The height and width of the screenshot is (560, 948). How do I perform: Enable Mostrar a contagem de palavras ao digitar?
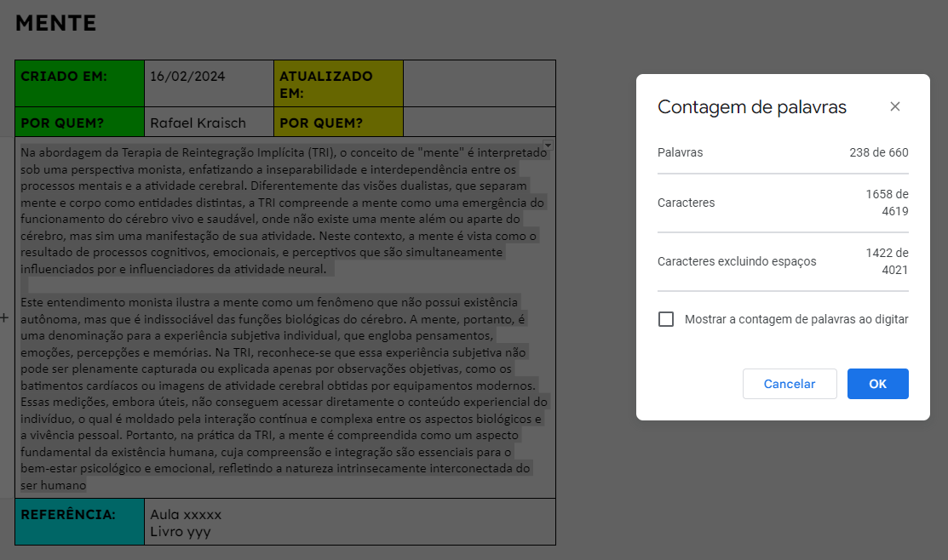tap(666, 319)
